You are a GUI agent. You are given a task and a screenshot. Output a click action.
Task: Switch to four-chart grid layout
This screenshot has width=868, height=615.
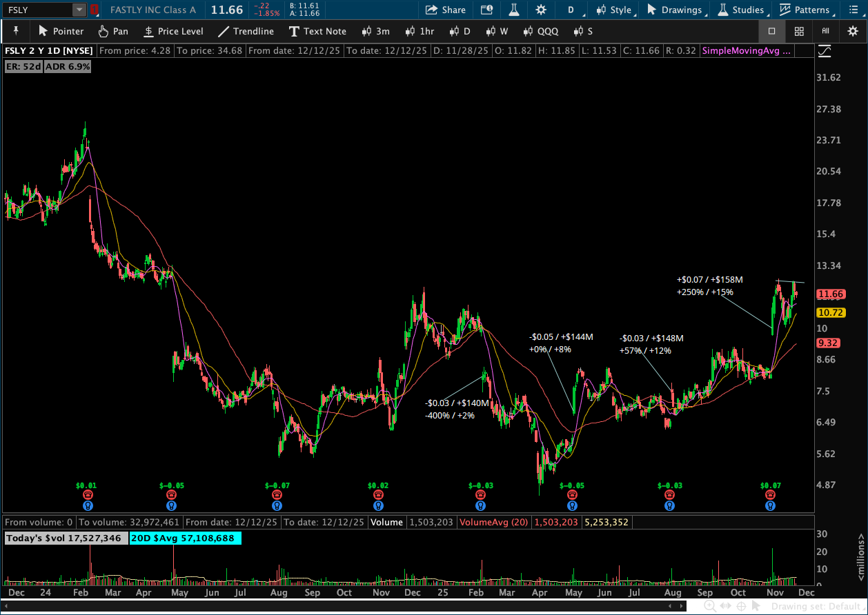[799, 31]
